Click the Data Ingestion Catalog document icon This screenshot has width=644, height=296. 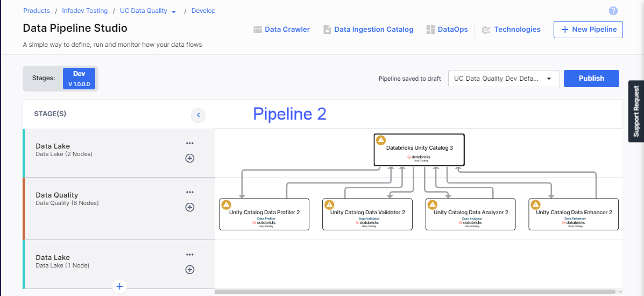(x=327, y=30)
